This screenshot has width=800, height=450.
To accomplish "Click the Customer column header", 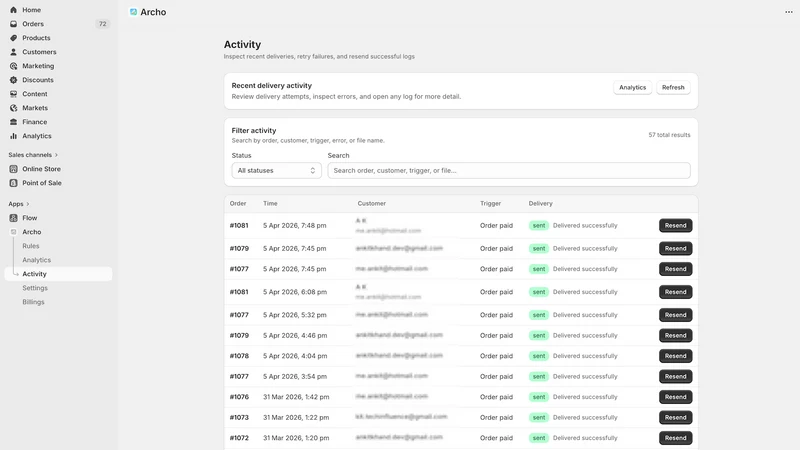I will (x=371, y=204).
